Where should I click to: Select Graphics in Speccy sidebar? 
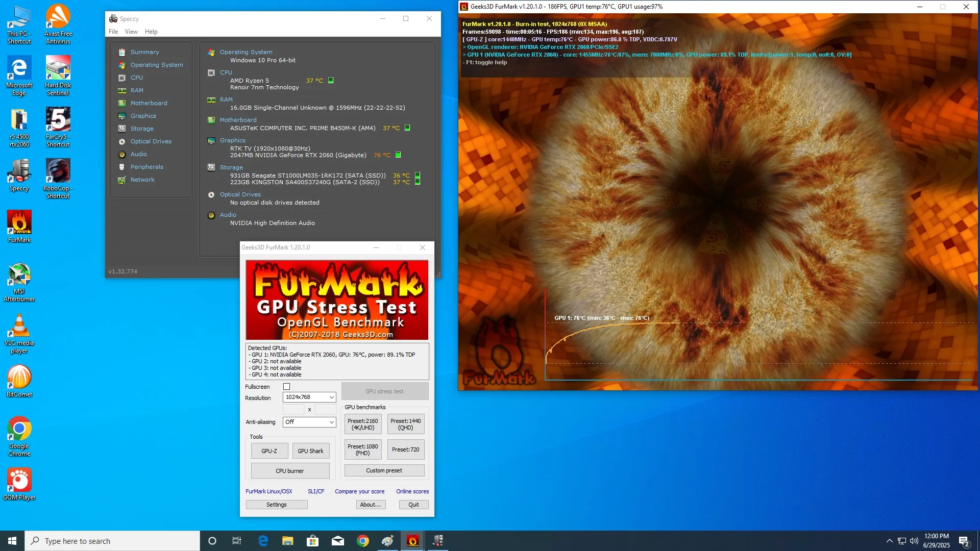[x=143, y=116]
